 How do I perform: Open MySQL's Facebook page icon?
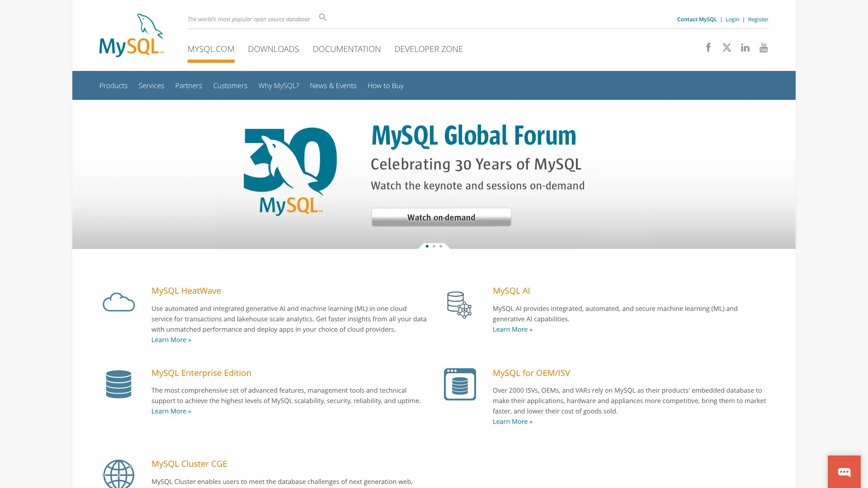click(708, 47)
